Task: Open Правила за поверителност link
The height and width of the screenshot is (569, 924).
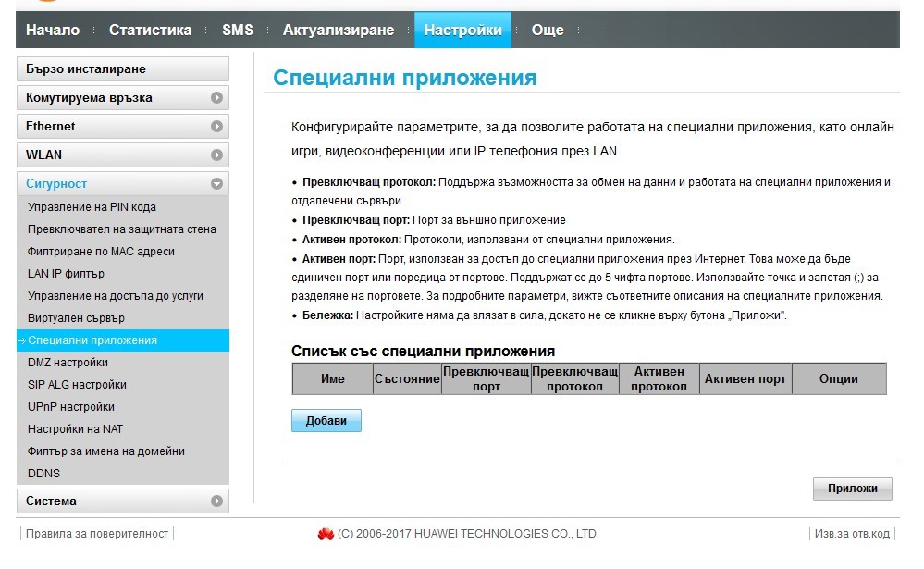Action: click(97, 534)
